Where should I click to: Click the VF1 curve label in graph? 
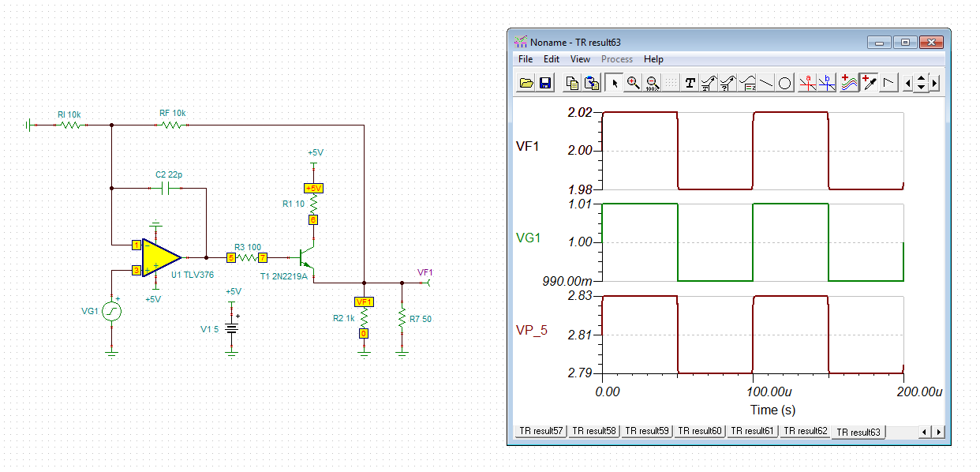pyautogui.click(x=527, y=145)
